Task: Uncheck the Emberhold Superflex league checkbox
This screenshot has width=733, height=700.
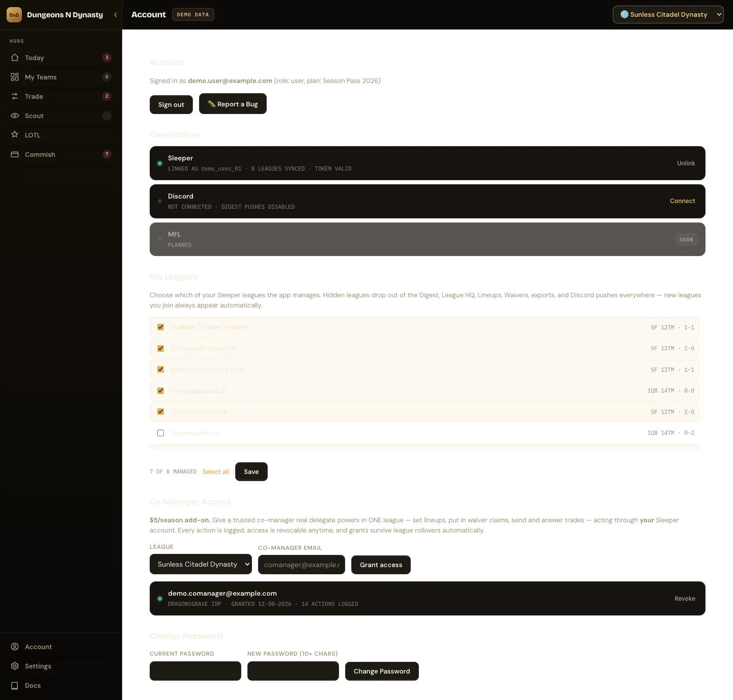Action: click(161, 348)
